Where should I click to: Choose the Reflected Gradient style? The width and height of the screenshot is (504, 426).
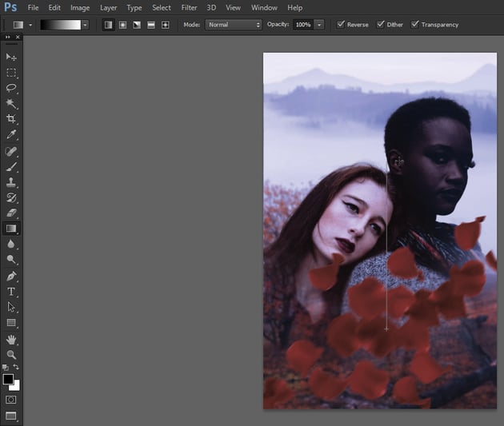tap(151, 25)
